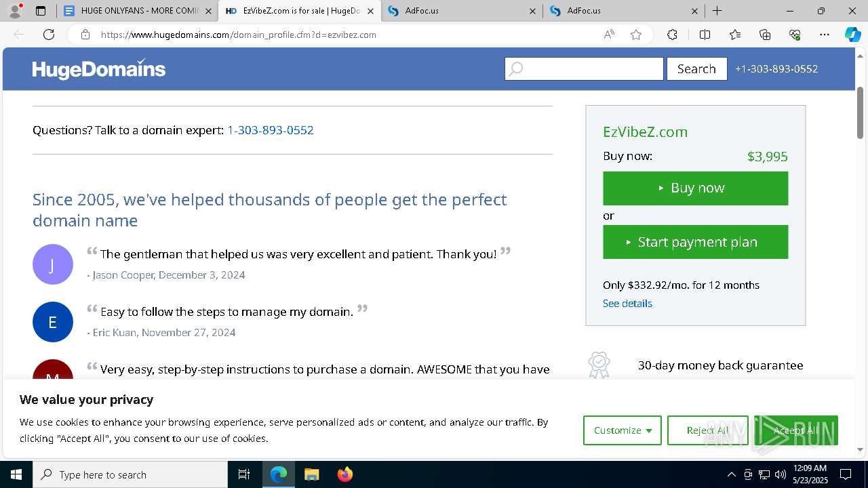Activate Read aloud icon in address bar
Screen dimensions: 868x488
[x=609, y=35]
